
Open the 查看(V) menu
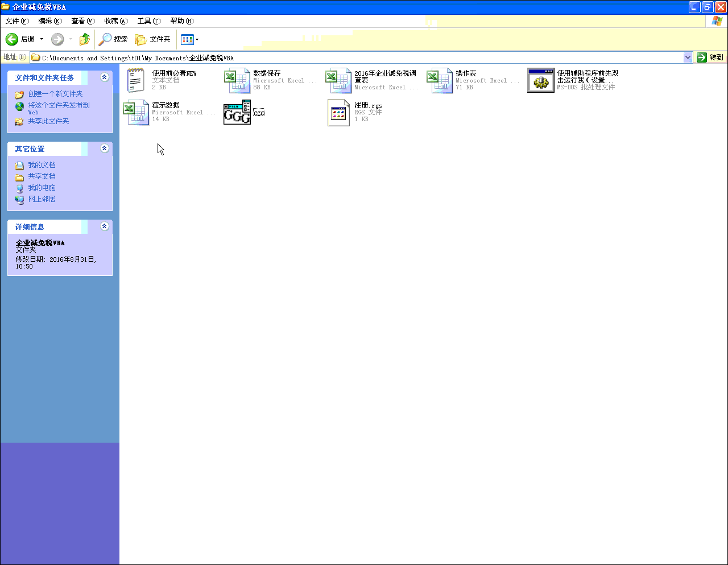pos(82,21)
